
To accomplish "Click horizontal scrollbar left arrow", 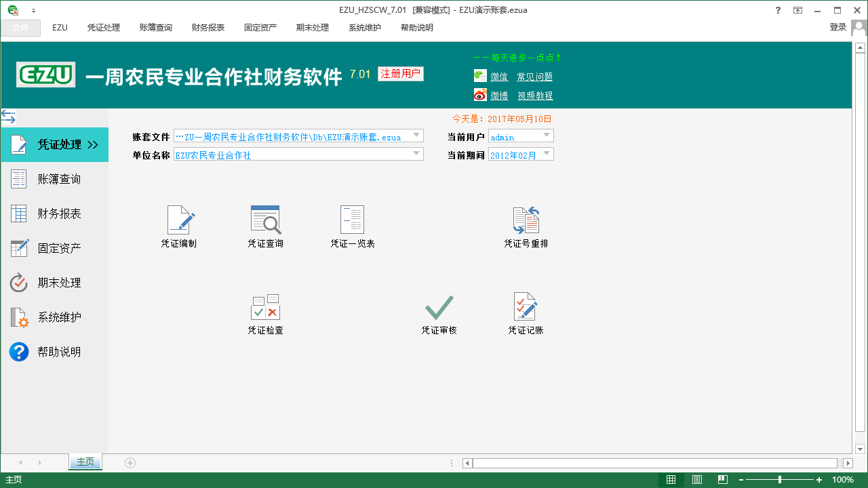I will click(x=467, y=464).
